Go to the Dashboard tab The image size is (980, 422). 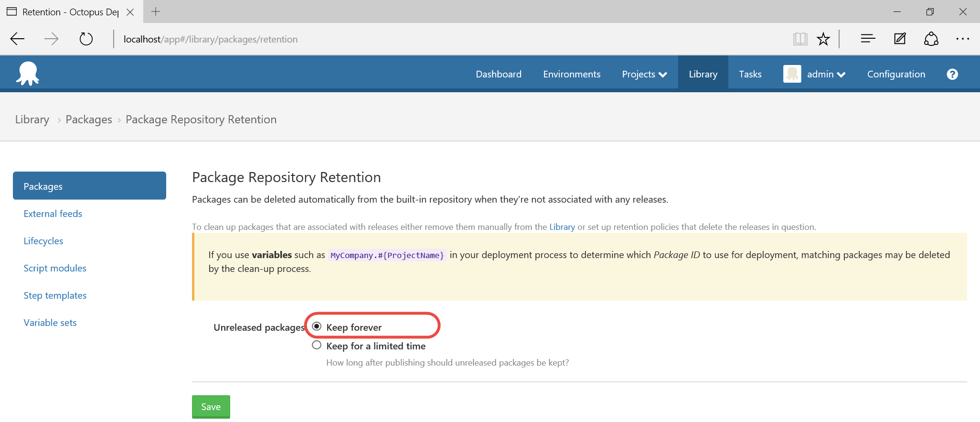click(498, 74)
